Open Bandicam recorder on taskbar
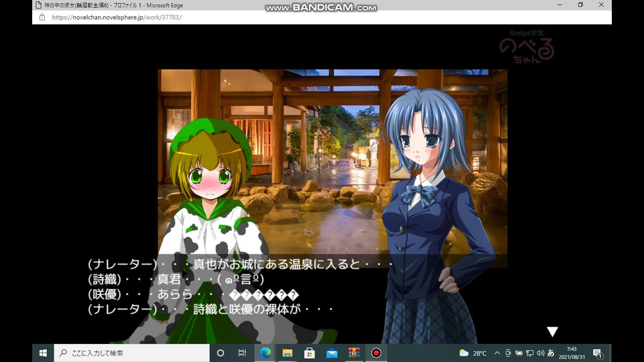 pos(376,353)
